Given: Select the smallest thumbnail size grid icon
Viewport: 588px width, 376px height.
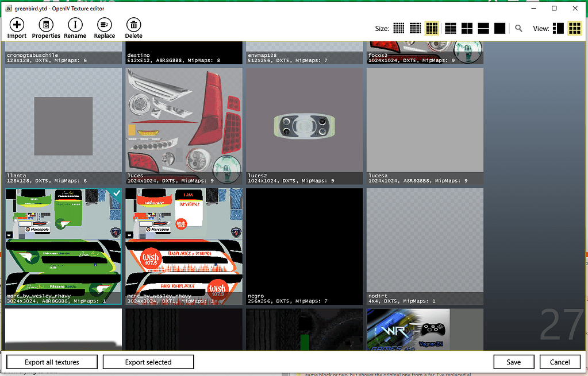Looking at the screenshot, I should [x=399, y=27].
